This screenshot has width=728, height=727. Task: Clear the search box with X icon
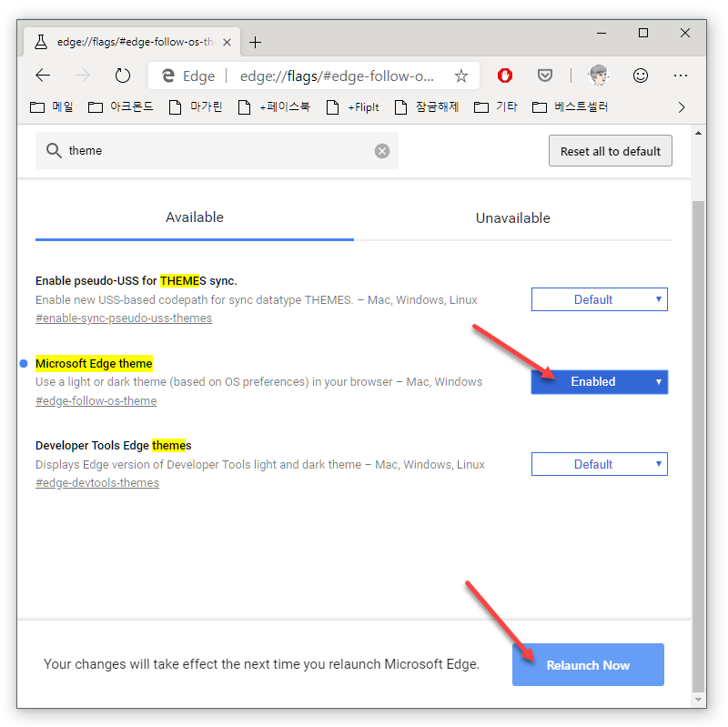(381, 151)
